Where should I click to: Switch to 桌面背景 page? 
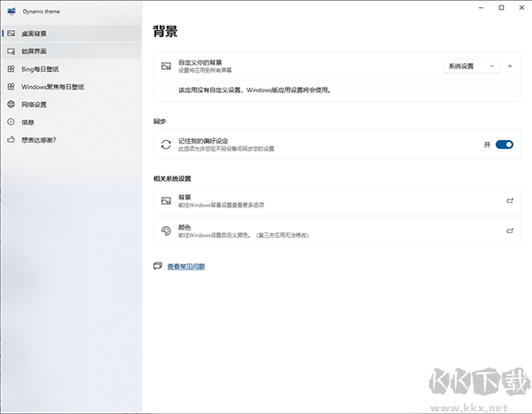[x=71, y=34]
